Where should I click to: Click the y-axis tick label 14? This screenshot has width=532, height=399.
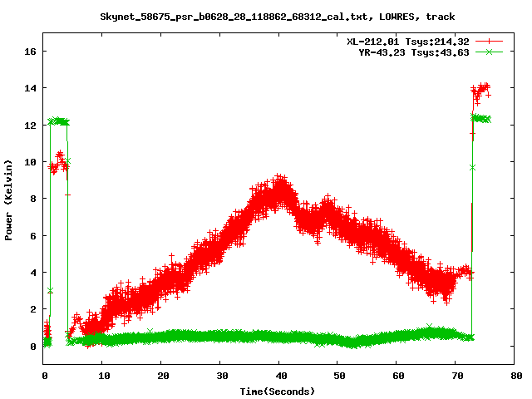click(30, 88)
